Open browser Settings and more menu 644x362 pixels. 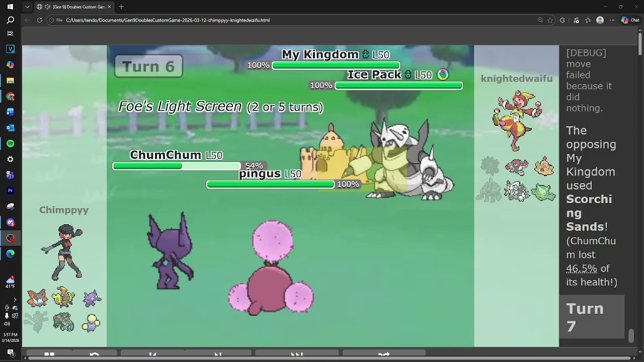click(x=611, y=20)
